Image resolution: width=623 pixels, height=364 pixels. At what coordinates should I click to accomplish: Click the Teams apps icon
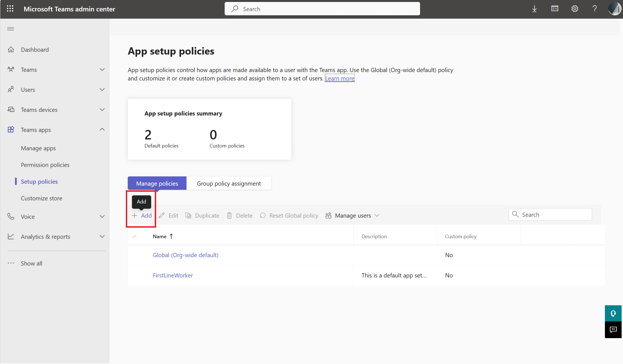point(11,130)
